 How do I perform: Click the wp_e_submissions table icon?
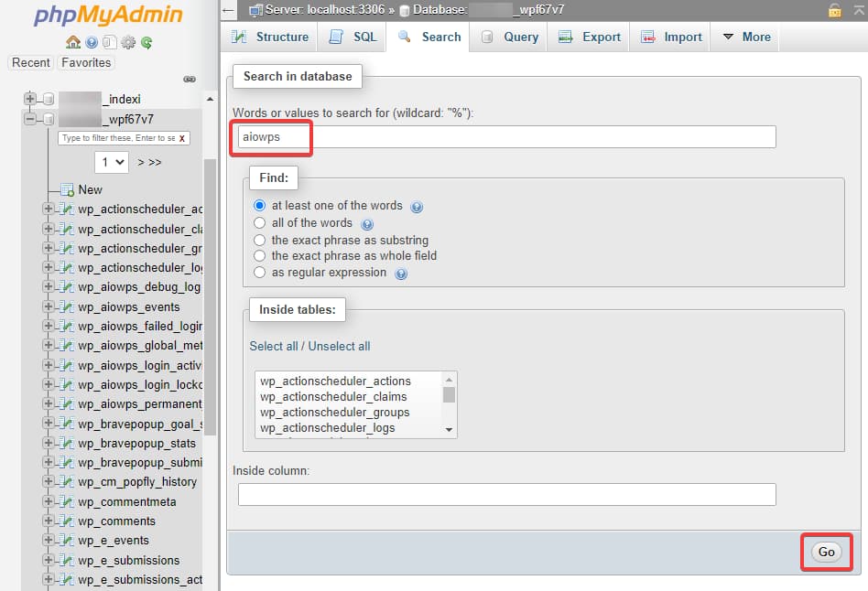pos(67,560)
